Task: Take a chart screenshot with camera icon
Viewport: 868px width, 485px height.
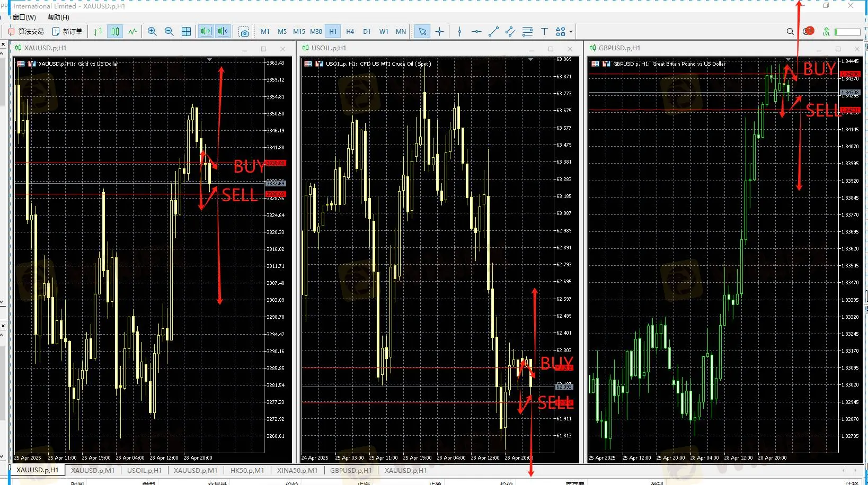Action: pyautogui.click(x=243, y=32)
